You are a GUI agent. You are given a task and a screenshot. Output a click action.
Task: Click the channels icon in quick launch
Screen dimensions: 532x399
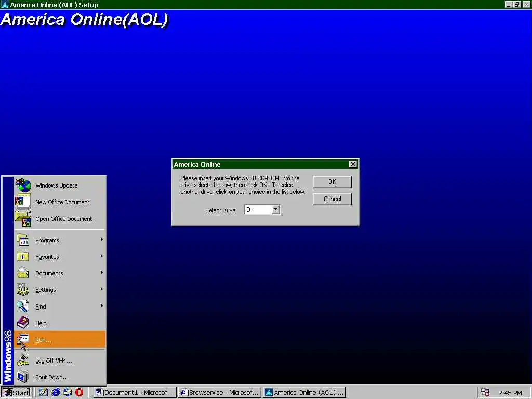tap(67, 392)
